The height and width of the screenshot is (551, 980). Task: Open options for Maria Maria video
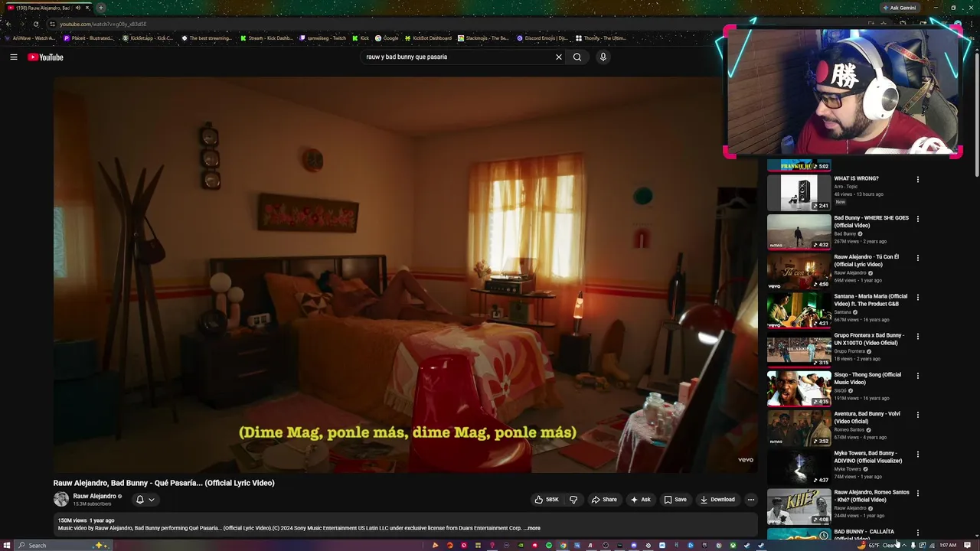coord(917,297)
